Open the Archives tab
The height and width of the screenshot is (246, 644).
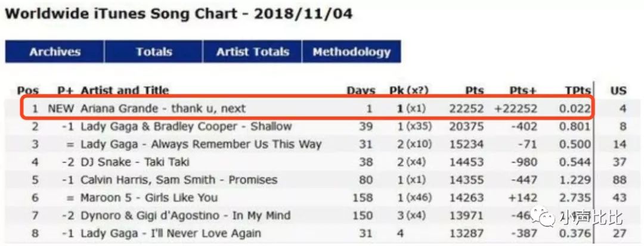pyautogui.click(x=55, y=52)
